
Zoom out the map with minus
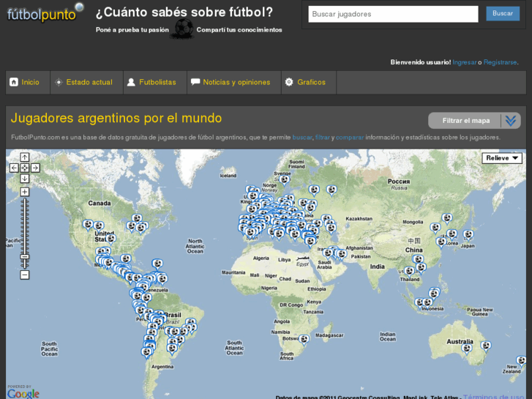[24, 275]
